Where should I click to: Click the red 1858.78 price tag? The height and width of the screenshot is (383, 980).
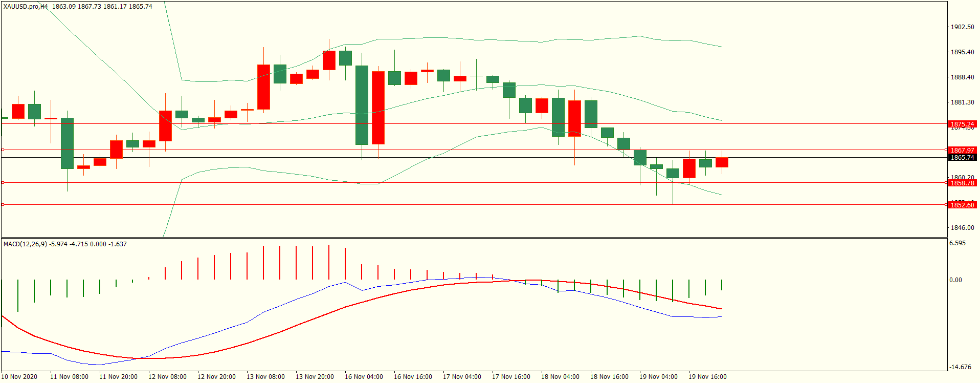tap(962, 183)
